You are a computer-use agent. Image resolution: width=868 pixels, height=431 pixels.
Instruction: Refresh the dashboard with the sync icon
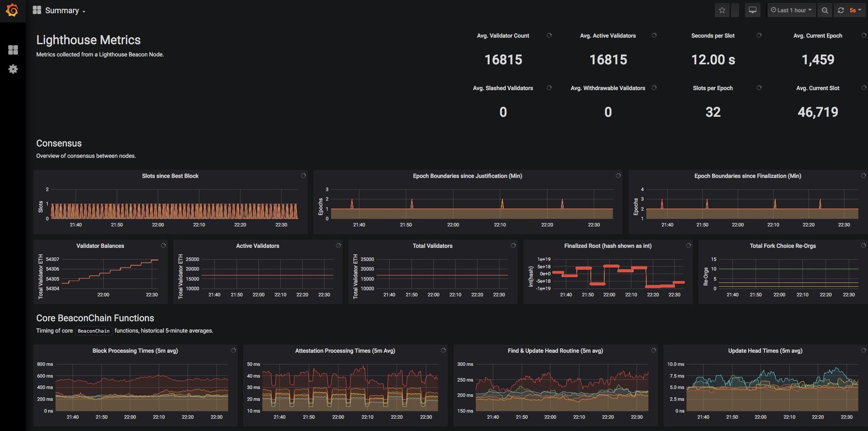pyautogui.click(x=841, y=10)
